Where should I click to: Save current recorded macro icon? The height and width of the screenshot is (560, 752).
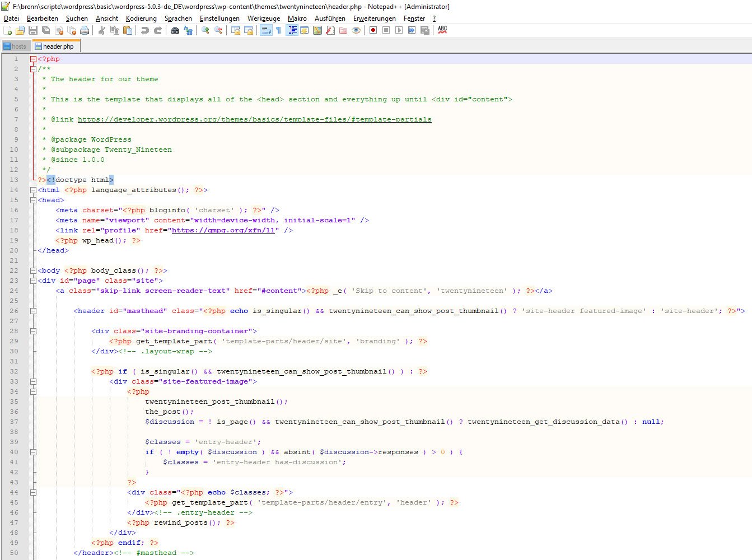pos(424,30)
